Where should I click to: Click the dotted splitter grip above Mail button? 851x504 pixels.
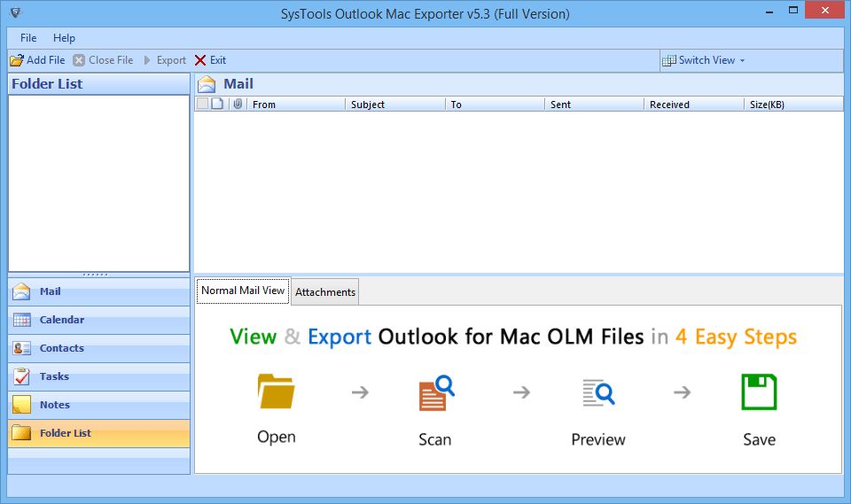(x=96, y=275)
